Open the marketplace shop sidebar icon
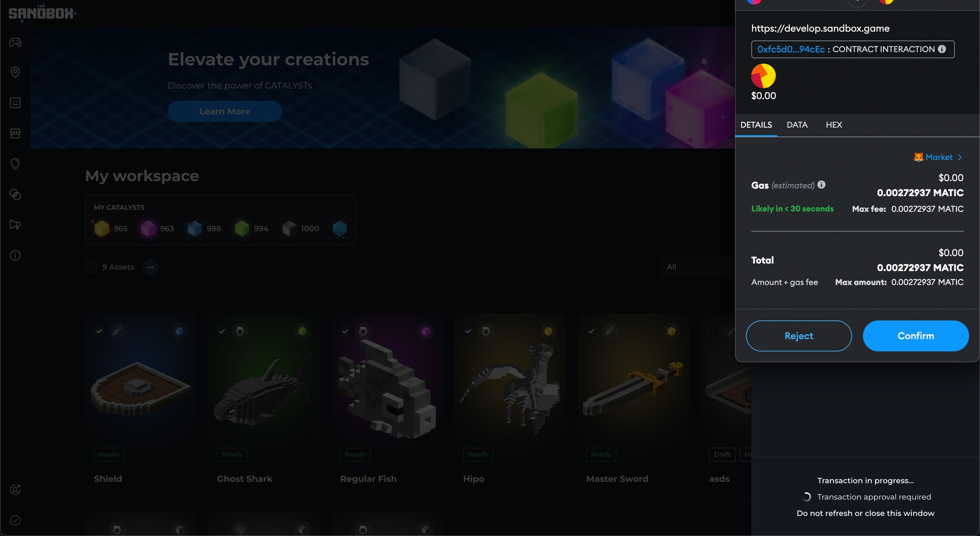This screenshot has height=536, width=980. pyautogui.click(x=15, y=133)
